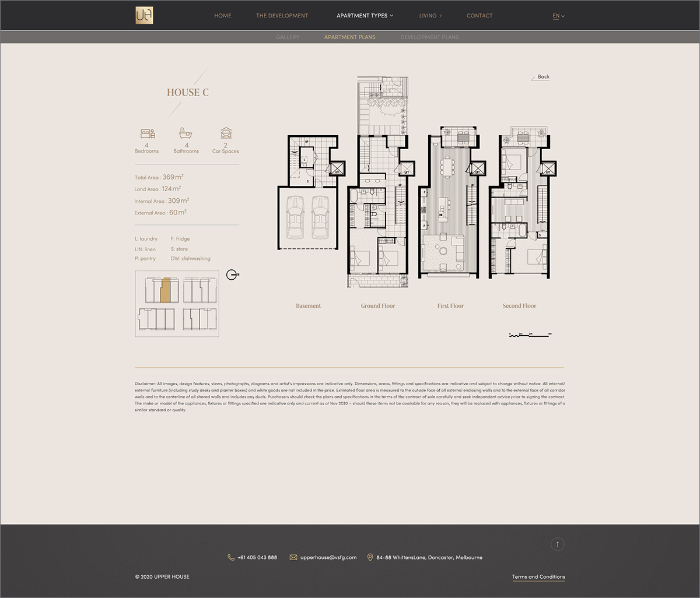Click the Back link
The height and width of the screenshot is (598, 700).
click(543, 77)
